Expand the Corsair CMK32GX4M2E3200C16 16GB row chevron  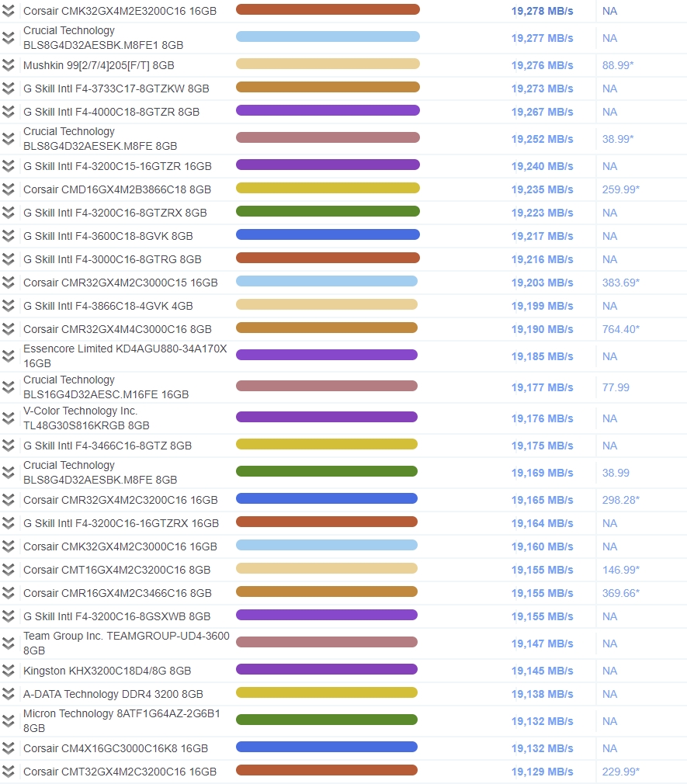[x=8, y=11]
